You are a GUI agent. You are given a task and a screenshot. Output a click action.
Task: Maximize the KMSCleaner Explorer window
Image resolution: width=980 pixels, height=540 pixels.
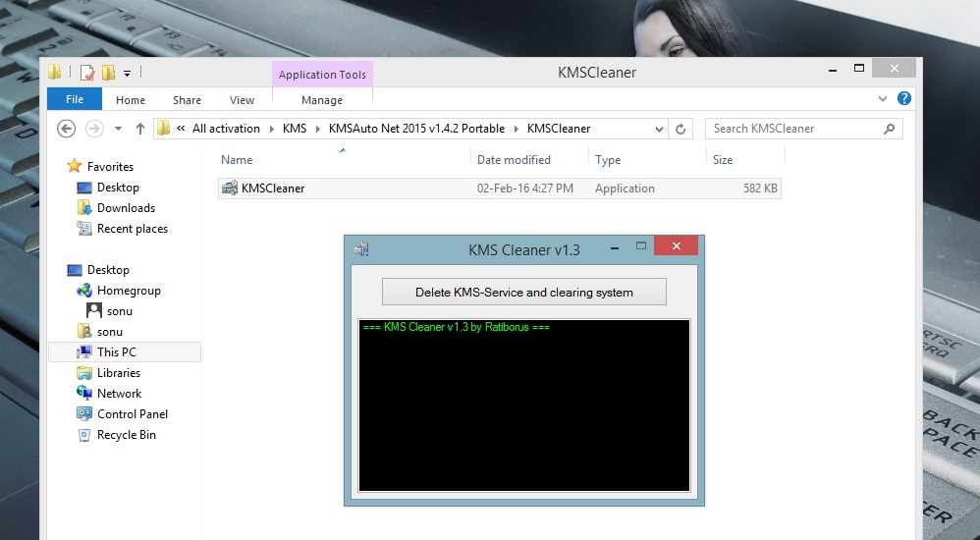point(859,68)
